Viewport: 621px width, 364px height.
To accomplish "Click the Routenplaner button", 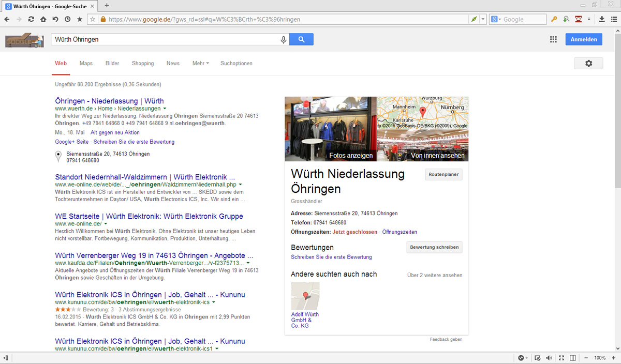I will pos(443,175).
